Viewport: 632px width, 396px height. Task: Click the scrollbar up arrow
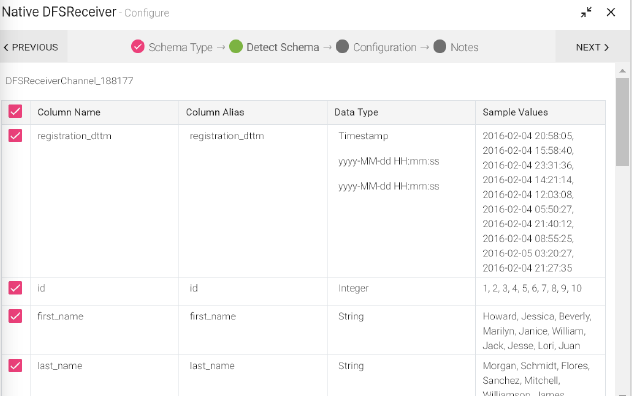pos(622,71)
